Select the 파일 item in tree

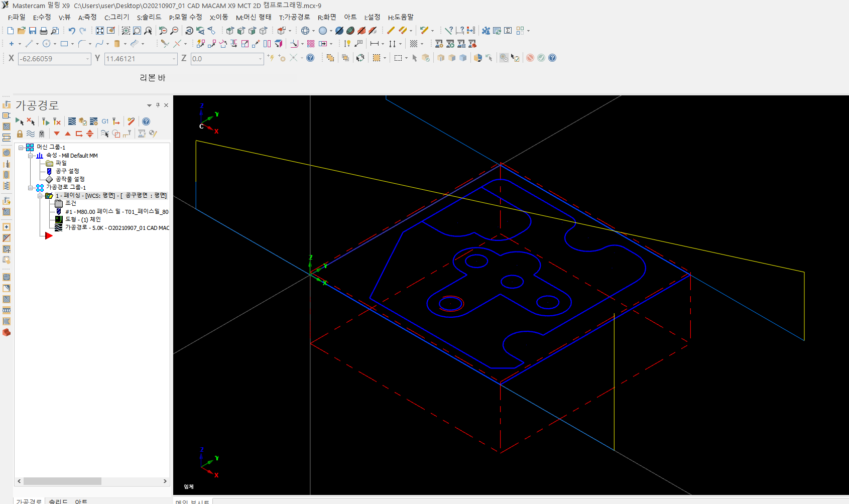click(61, 163)
